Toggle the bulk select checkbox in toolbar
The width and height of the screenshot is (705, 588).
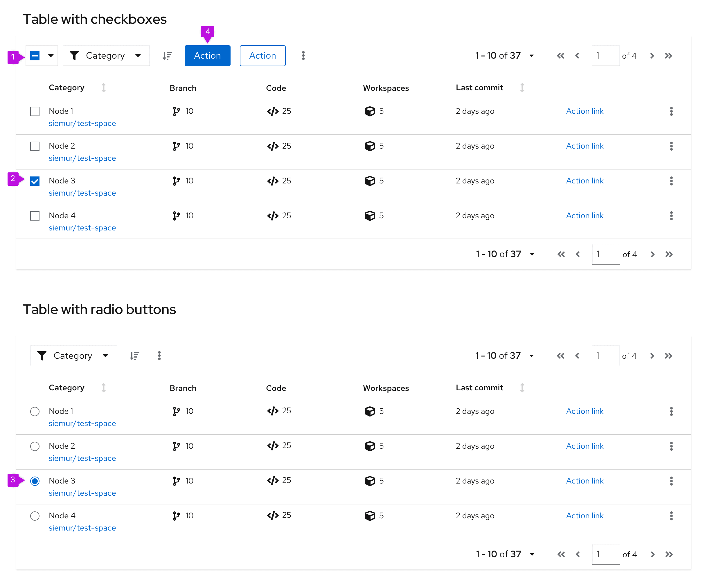pos(35,56)
